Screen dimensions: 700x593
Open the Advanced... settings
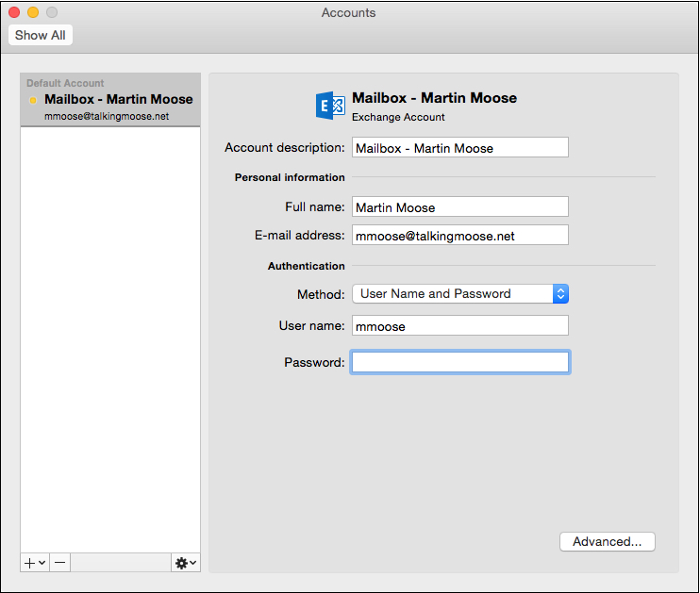tap(608, 542)
